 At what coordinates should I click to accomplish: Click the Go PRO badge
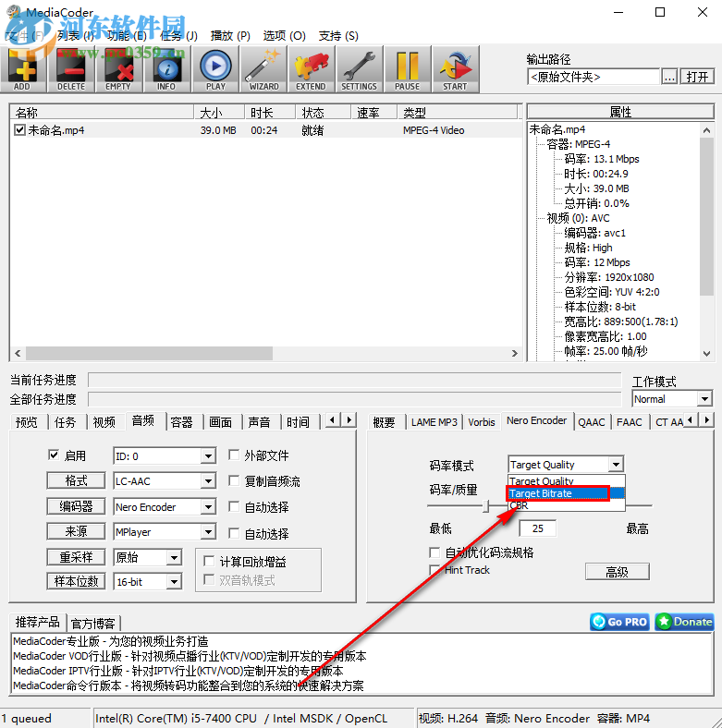click(x=620, y=622)
